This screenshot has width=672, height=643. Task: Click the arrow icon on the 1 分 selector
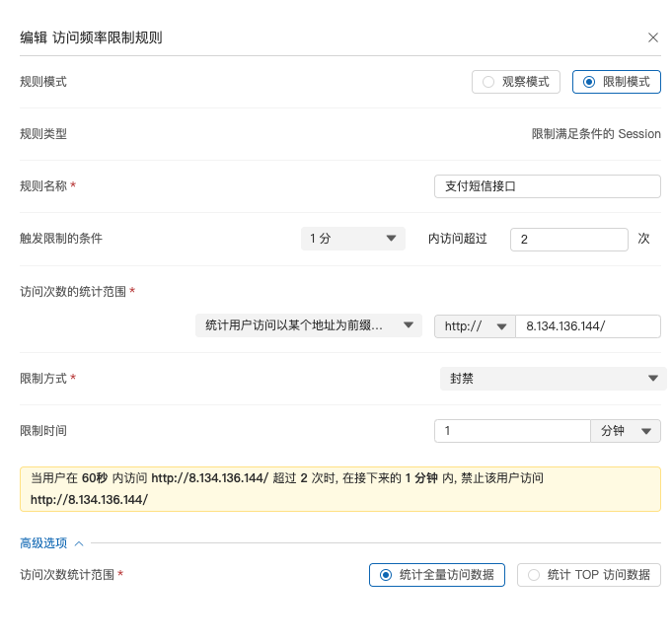point(391,239)
